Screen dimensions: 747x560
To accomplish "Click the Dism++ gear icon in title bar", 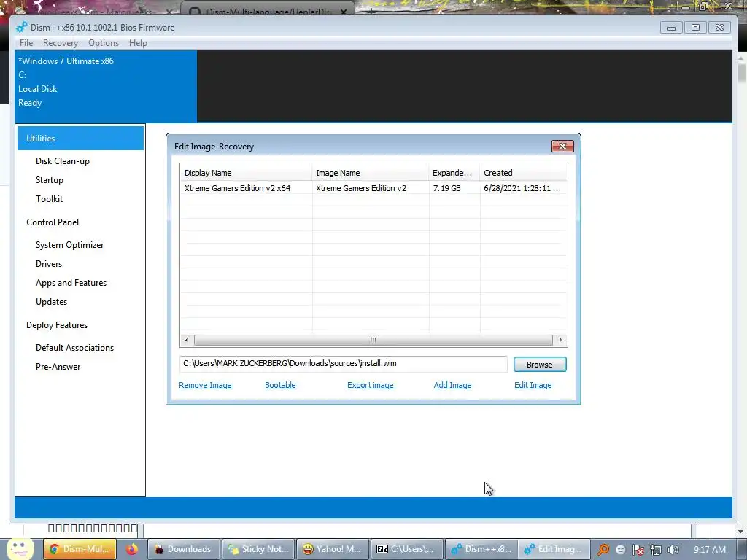I will (21, 27).
